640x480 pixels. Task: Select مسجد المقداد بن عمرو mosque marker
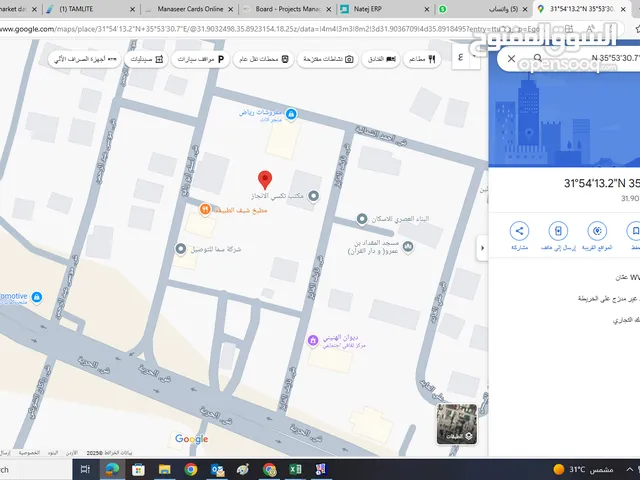point(407,247)
